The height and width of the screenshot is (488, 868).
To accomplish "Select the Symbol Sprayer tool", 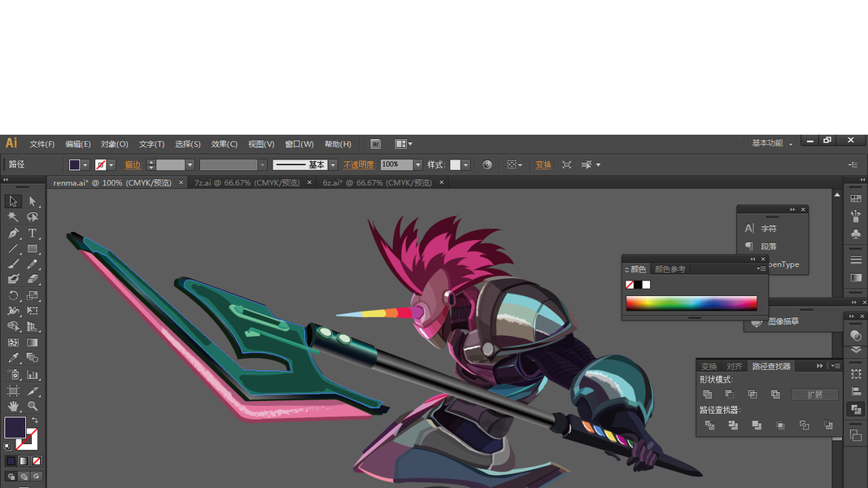I will tap(13, 375).
